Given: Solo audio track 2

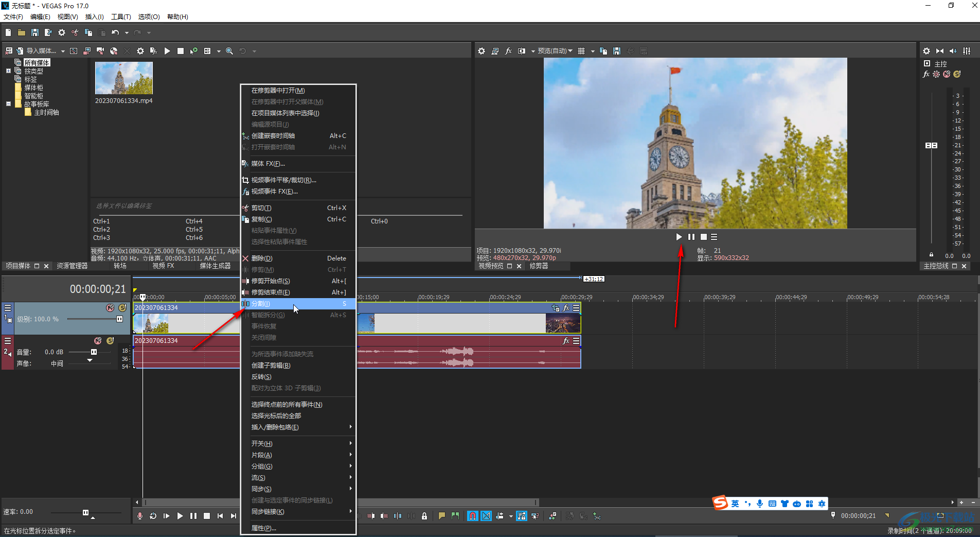Looking at the screenshot, I should pyautogui.click(x=110, y=341).
